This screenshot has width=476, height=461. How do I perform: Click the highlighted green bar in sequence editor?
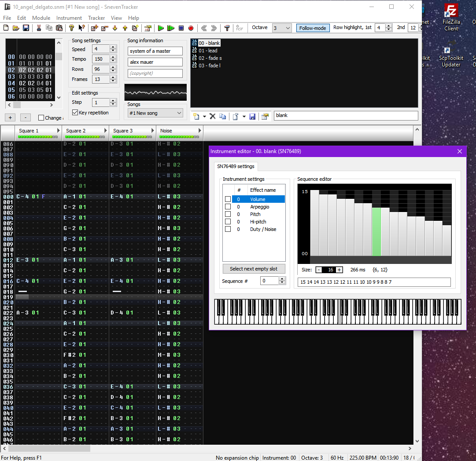[x=376, y=231]
